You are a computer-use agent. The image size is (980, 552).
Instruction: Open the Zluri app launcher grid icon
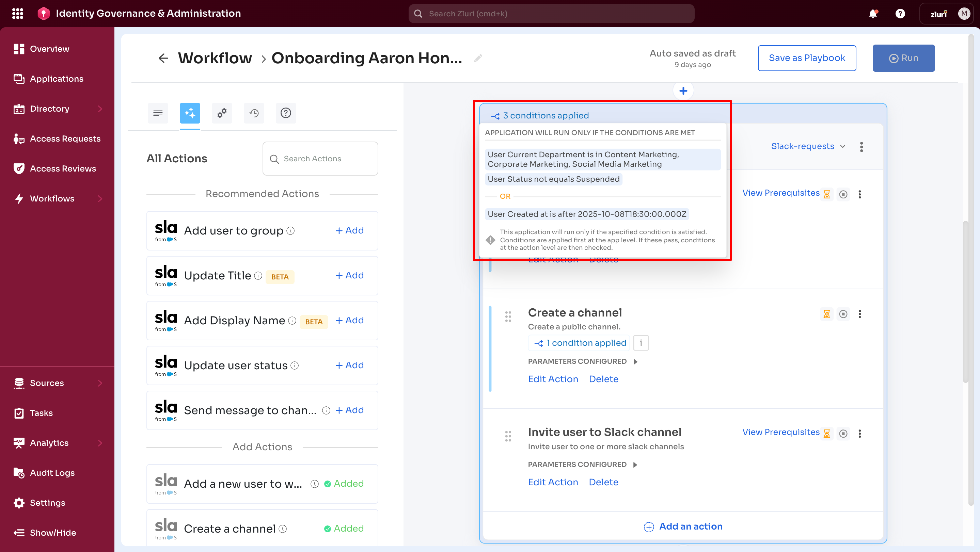(17, 13)
